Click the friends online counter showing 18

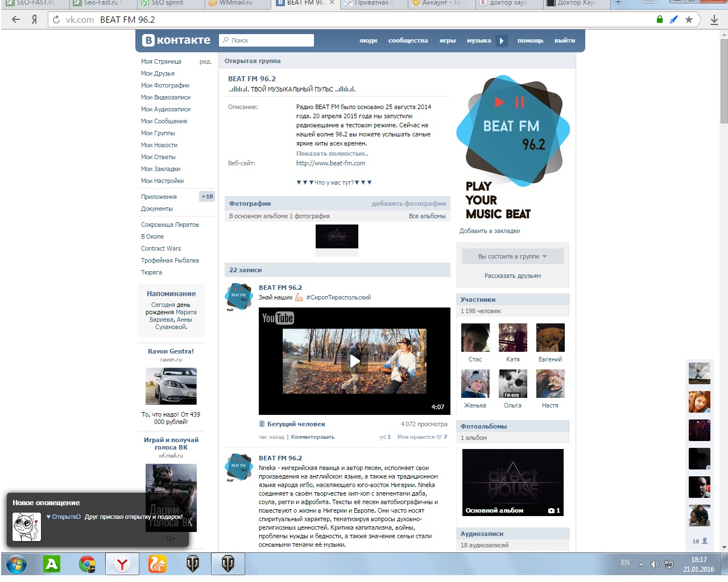pyautogui.click(x=699, y=541)
